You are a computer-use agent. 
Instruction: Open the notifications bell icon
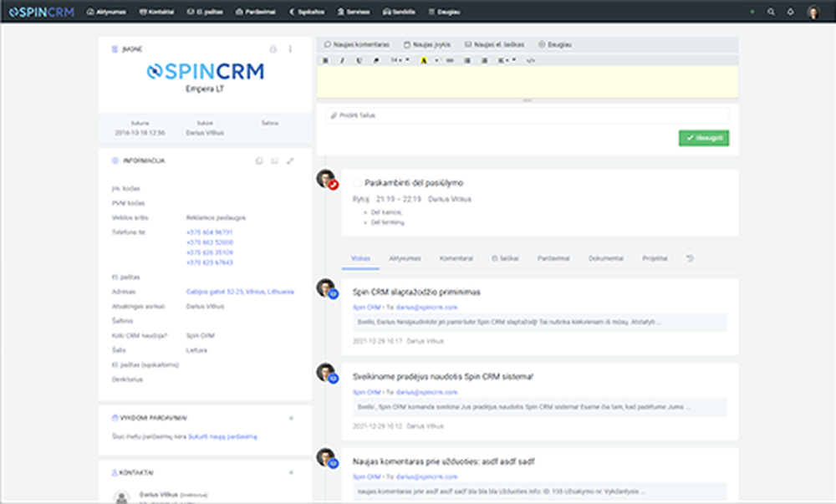click(790, 12)
